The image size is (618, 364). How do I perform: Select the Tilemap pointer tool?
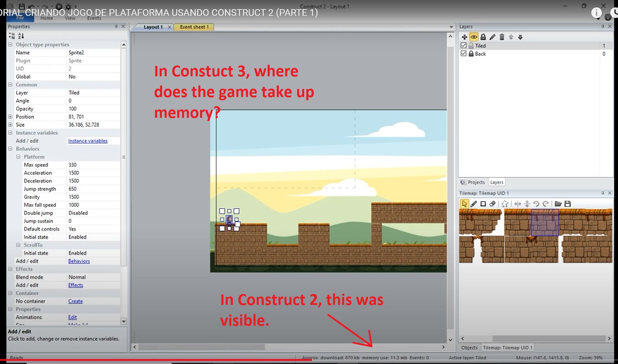coord(464,204)
